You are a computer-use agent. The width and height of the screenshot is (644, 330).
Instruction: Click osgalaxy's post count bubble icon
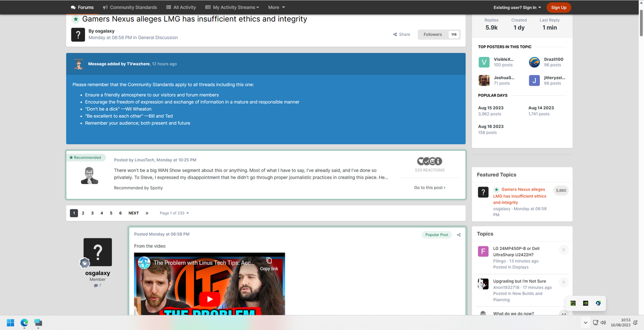coord(96,286)
